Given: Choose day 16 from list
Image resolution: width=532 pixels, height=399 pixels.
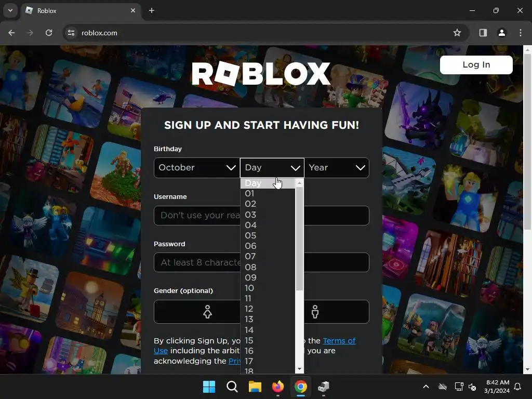Looking at the screenshot, I should 268,351.
